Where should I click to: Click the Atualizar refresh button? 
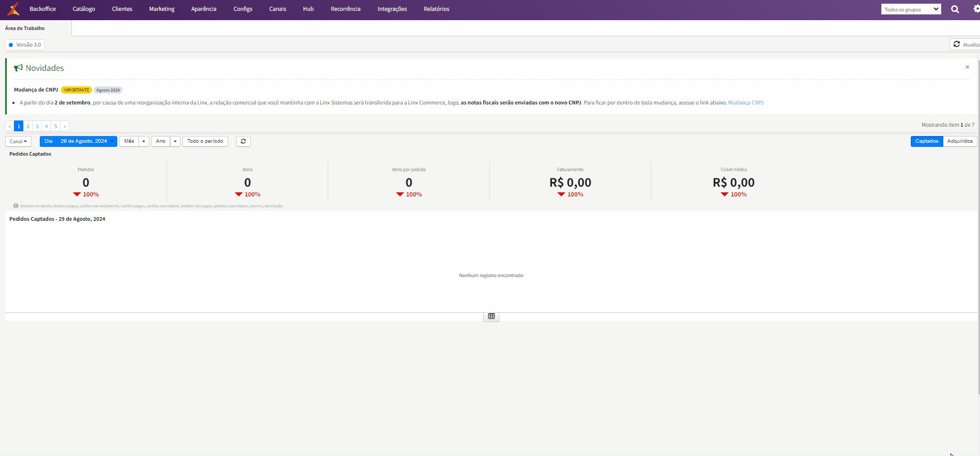click(x=965, y=44)
